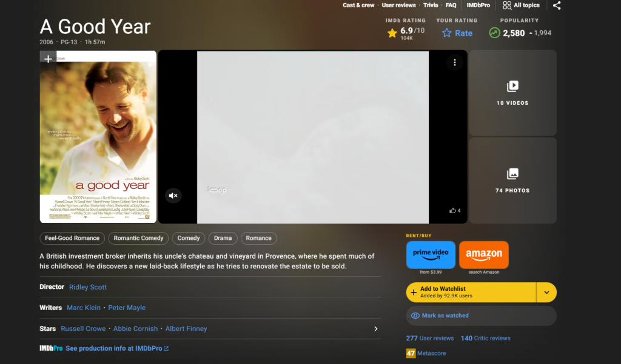Like the trailer with the thumbs-up icon
The width and height of the screenshot is (621, 364).
(x=452, y=211)
